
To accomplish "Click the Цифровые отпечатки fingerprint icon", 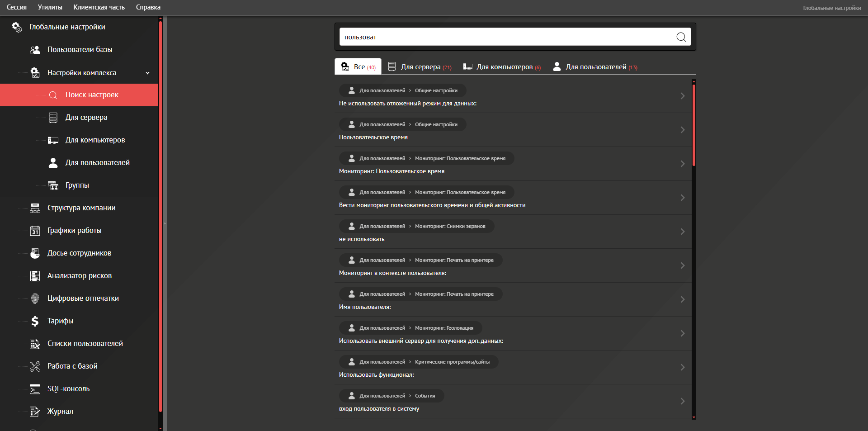I will [x=35, y=298].
